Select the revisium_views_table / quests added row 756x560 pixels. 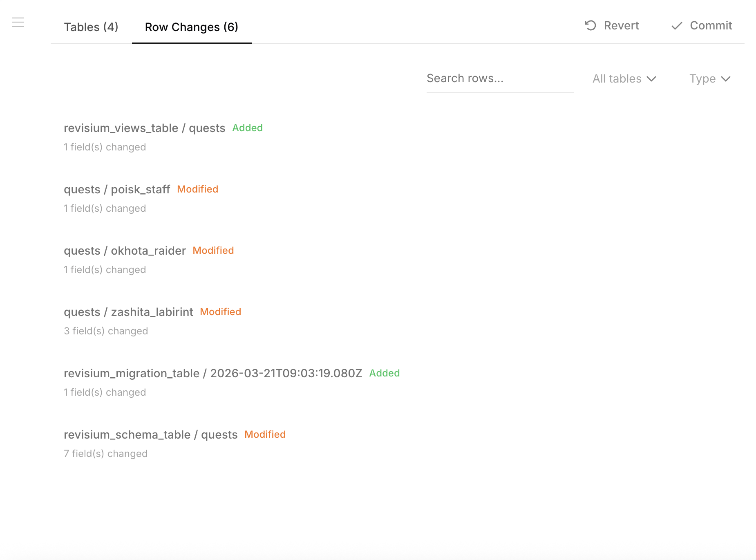pyautogui.click(x=144, y=128)
